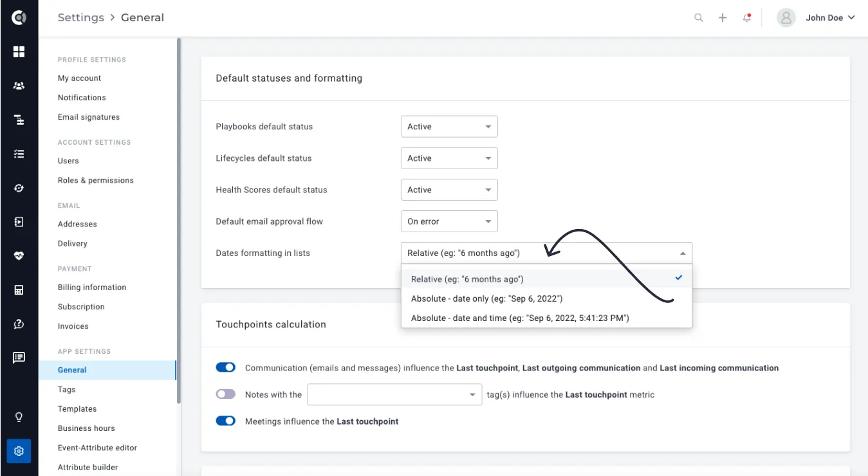Open the play-document icon in the left rail

(x=19, y=222)
